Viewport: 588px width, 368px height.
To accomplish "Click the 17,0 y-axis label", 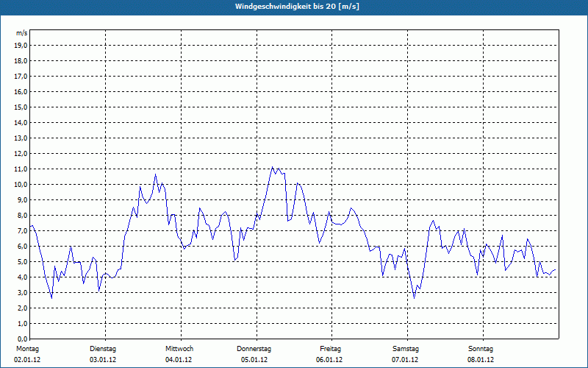I will click(21, 77).
